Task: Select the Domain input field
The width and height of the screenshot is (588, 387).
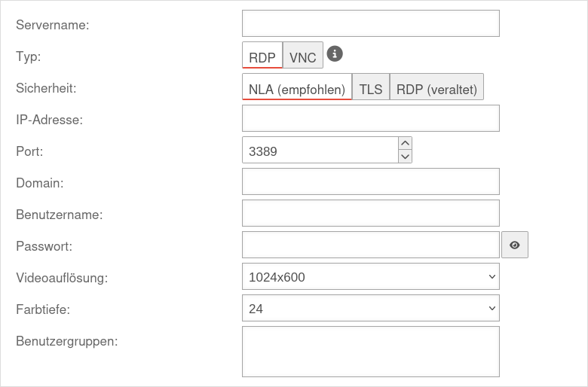Action: click(371, 181)
